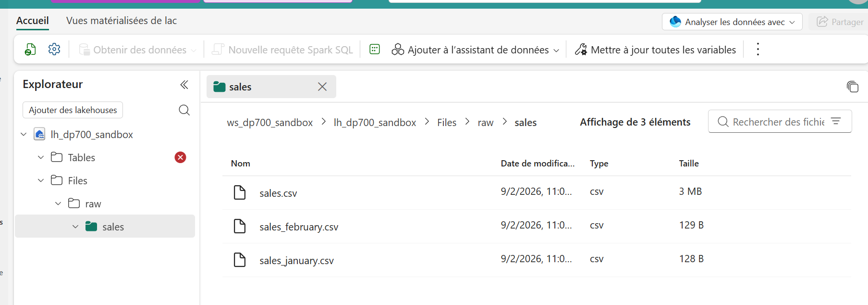Click Ajouter des lakehouses button
868x305 pixels.
73,110
